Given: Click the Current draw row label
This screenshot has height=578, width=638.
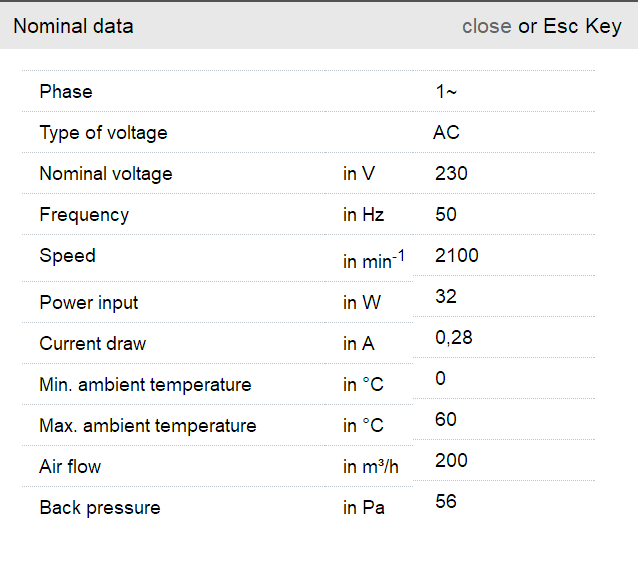Looking at the screenshot, I should click(x=92, y=344).
